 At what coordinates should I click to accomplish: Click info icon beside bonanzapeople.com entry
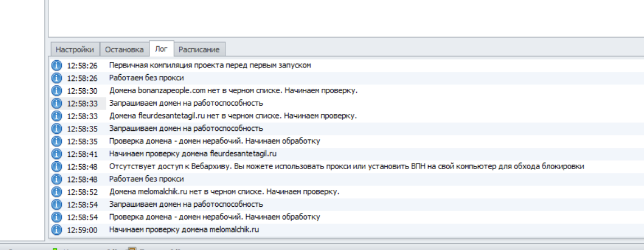click(56, 90)
